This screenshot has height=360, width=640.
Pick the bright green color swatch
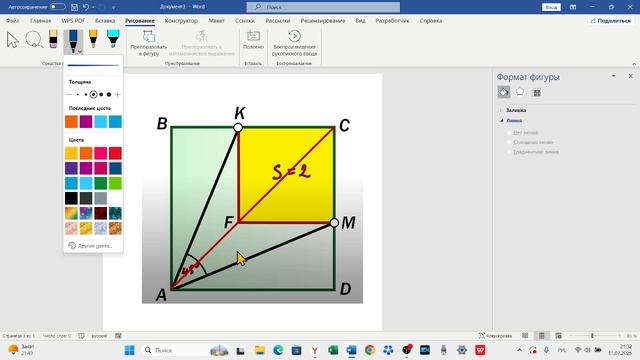pyautogui.click(x=115, y=183)
